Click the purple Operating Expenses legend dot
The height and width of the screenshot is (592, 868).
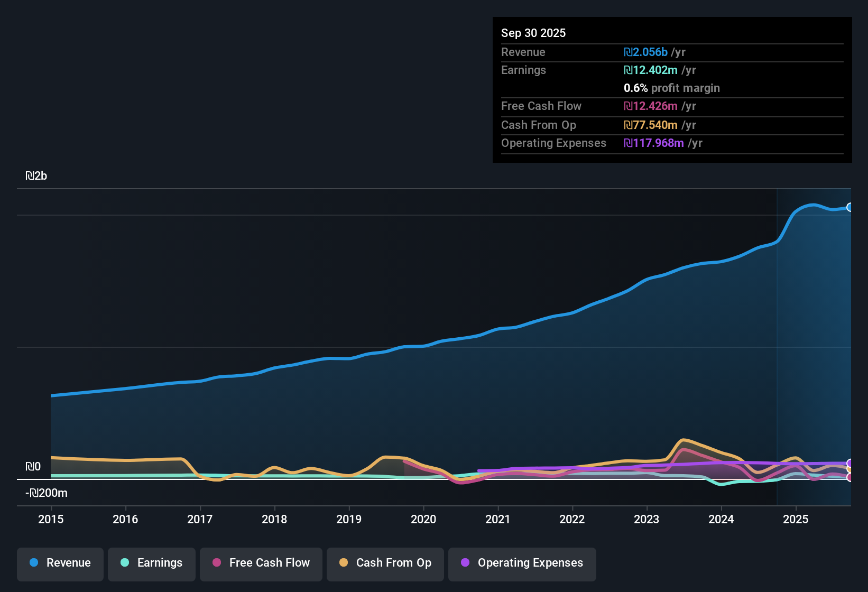click(465, 563)
